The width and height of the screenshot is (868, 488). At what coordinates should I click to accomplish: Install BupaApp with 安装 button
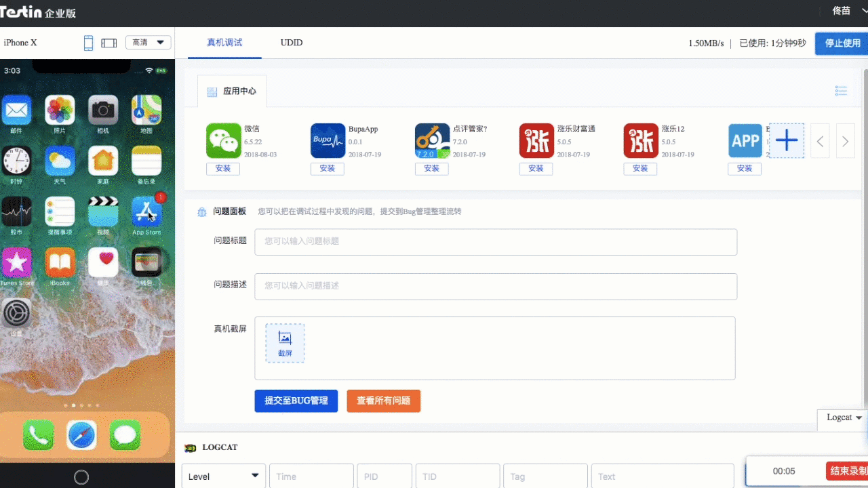(328, 169)
